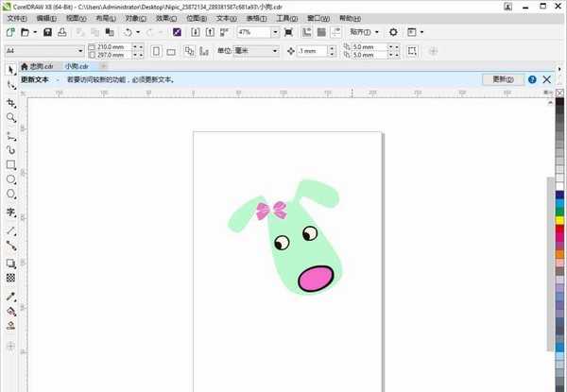The width and height of the screenshot is (567, 392).
Task: Open the 文本 menu
Action: tap(222, 18)
